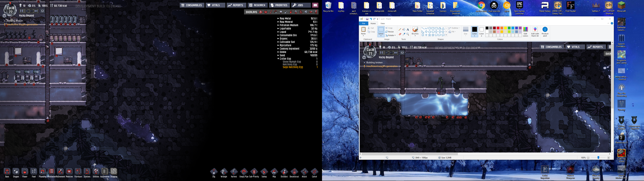Open the File menu in Paint
The height and width of the screenshot is (181, 644).
(363, 23)
